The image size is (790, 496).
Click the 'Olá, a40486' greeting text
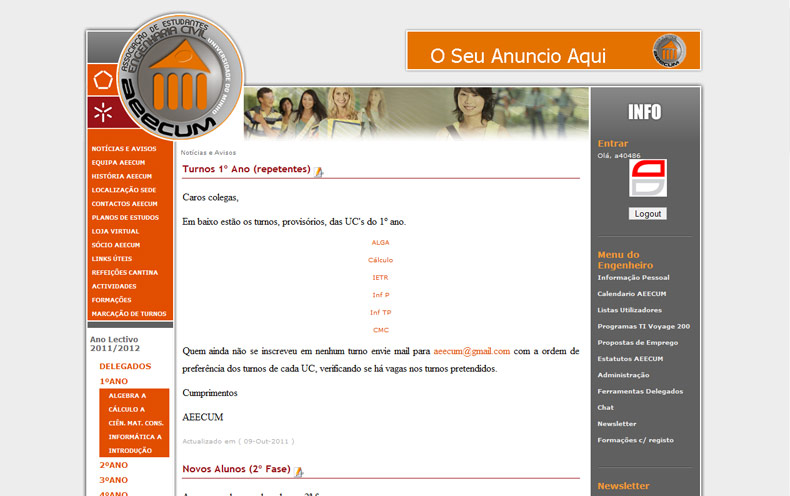(619, 156)
